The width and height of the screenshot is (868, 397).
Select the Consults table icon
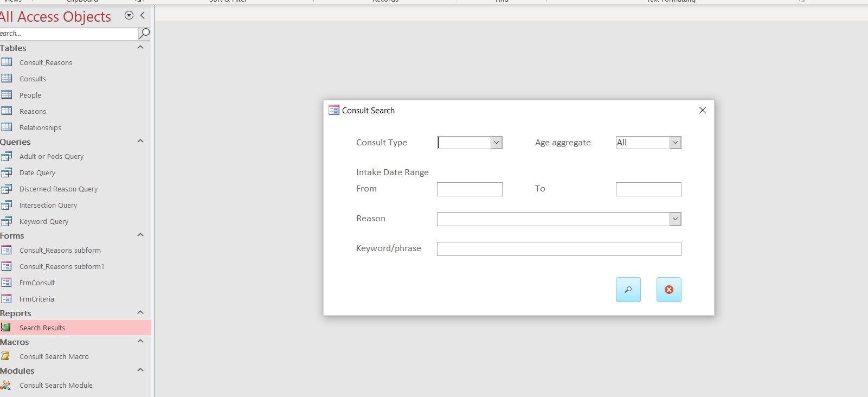pyautogui.click(x=7, y=79)
